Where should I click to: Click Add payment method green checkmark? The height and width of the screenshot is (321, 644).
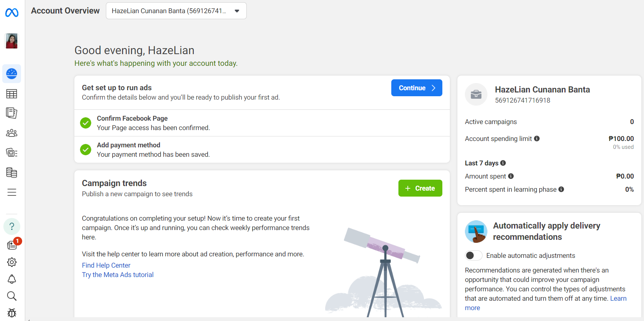86,150
